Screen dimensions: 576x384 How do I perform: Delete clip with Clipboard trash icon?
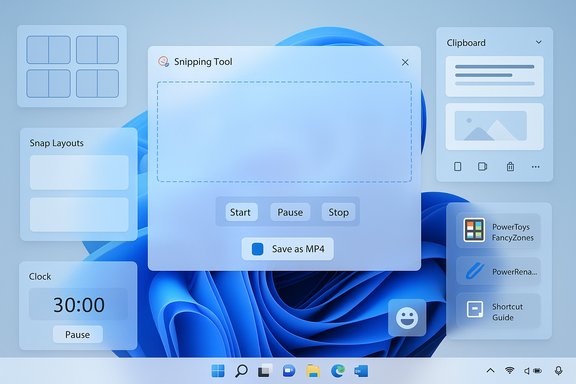pos(510,166)
